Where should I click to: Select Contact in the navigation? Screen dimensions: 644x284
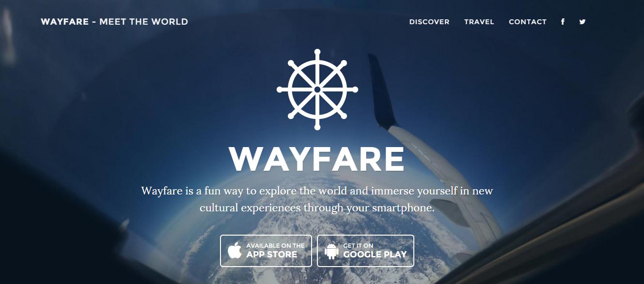click(528, 22)
